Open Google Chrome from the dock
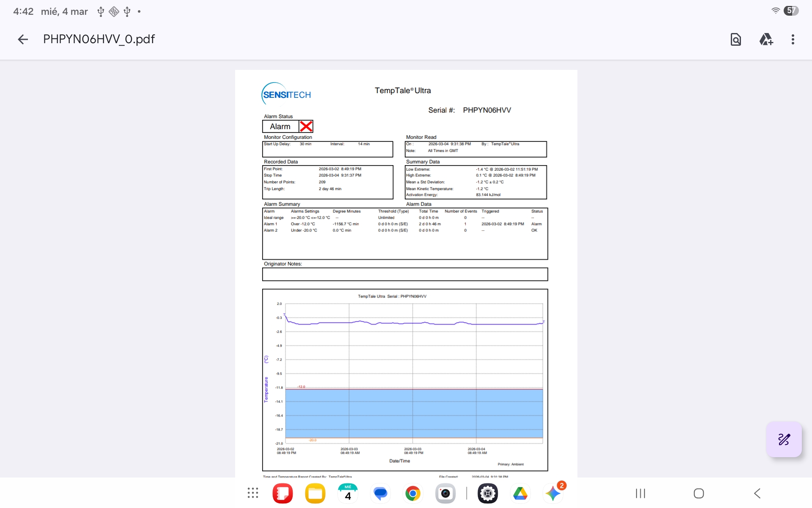812x508 pixels. point(413,493)
